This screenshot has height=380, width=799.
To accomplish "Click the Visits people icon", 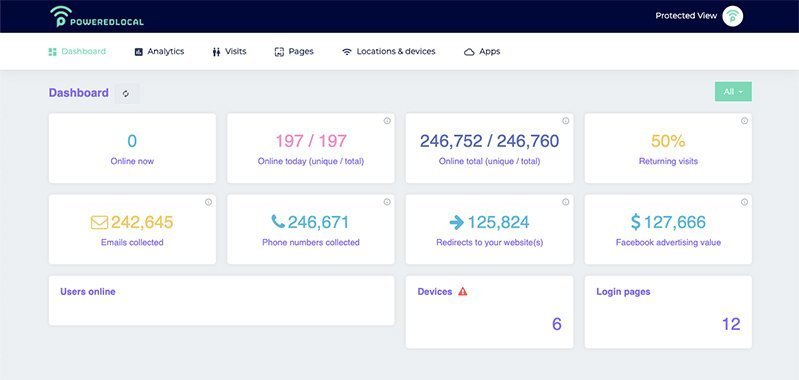I will (x=216, y=51).
